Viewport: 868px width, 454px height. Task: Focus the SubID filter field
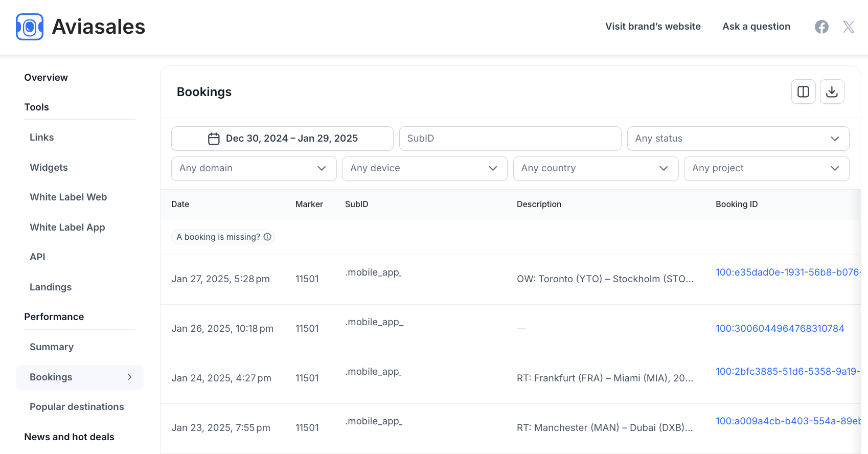click(510, 139)
